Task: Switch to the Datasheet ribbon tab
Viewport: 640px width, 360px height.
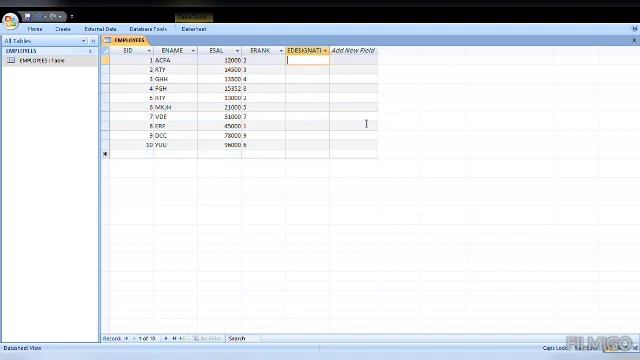Action: pyautogui.click(x=194, y=29)
